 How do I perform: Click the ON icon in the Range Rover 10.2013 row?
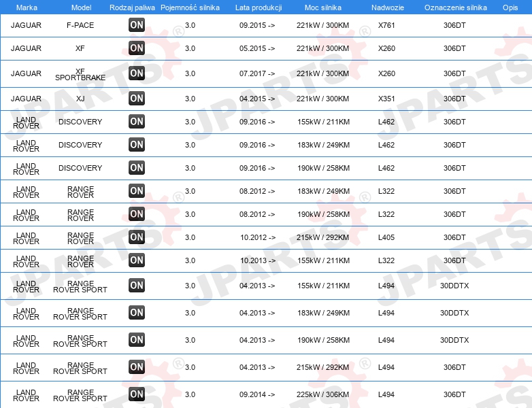[x=137, y=260]
